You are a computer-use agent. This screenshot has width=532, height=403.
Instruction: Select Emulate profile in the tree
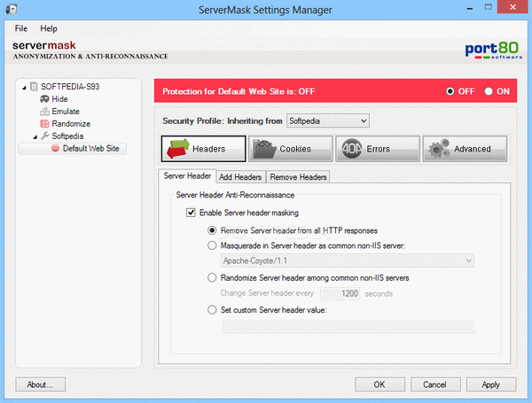tap(66, 112)
